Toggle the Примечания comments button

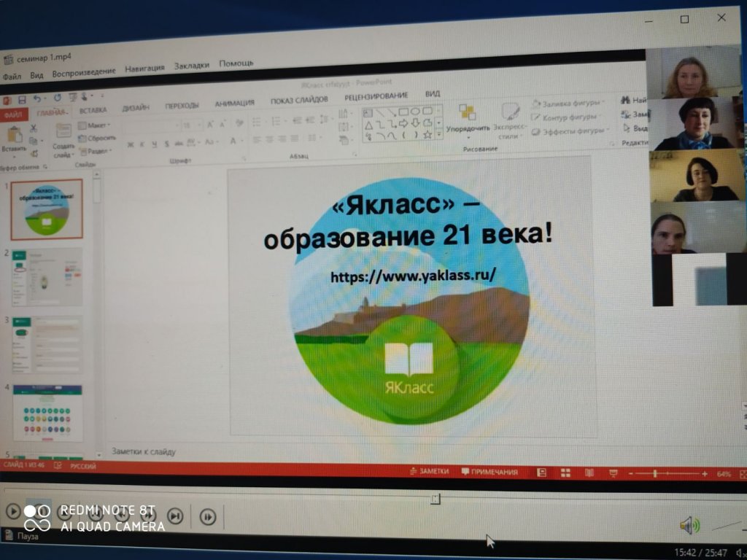[x=489, y=472]
